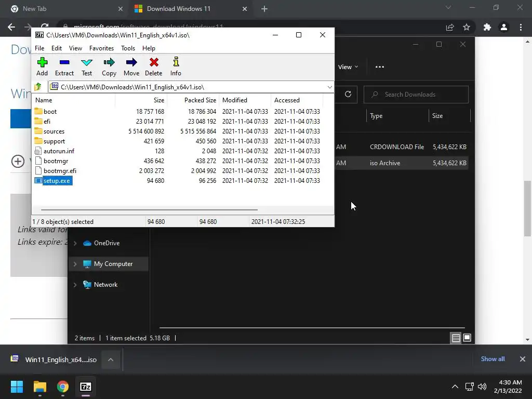Sort by the Size column in 7-Zip
This screenshot has width=532, height=399.
(x=141, y=100)
